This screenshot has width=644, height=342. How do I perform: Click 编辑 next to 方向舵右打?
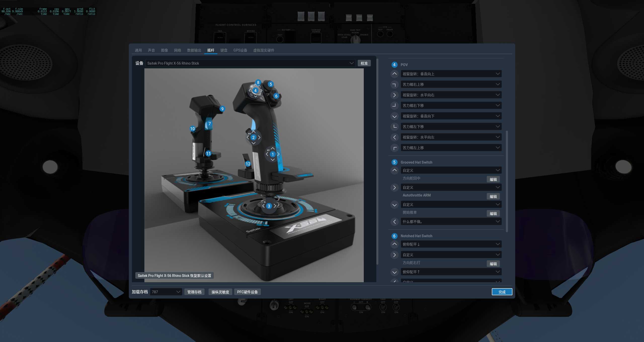point(493,264)
